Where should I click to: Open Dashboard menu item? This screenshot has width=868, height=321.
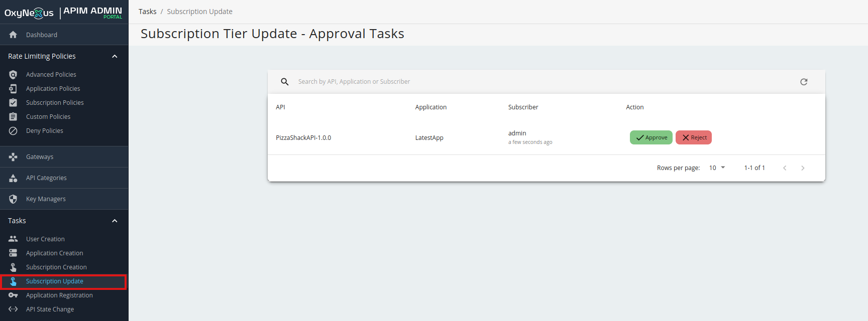click(64, 35)
